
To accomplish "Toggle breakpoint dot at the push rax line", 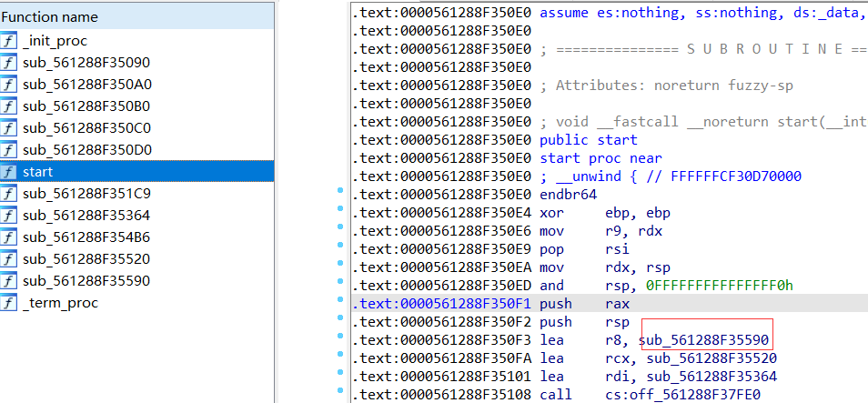I will 340,303.
